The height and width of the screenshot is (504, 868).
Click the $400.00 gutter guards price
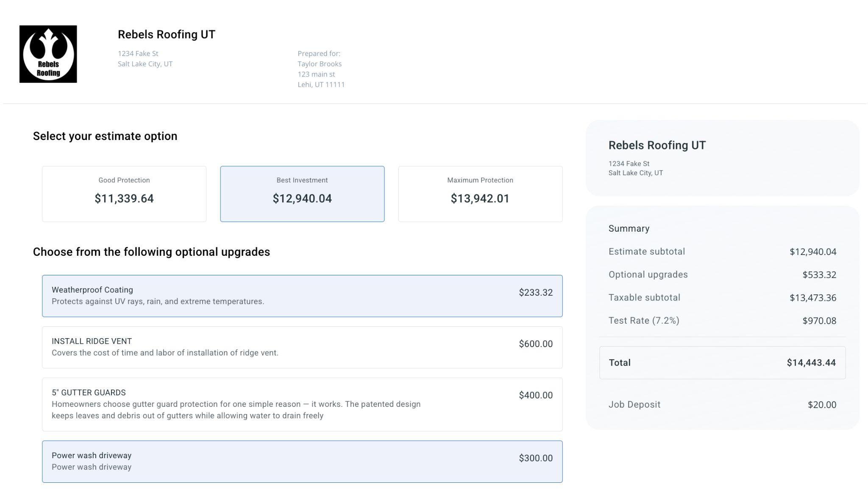pos(535,395)
